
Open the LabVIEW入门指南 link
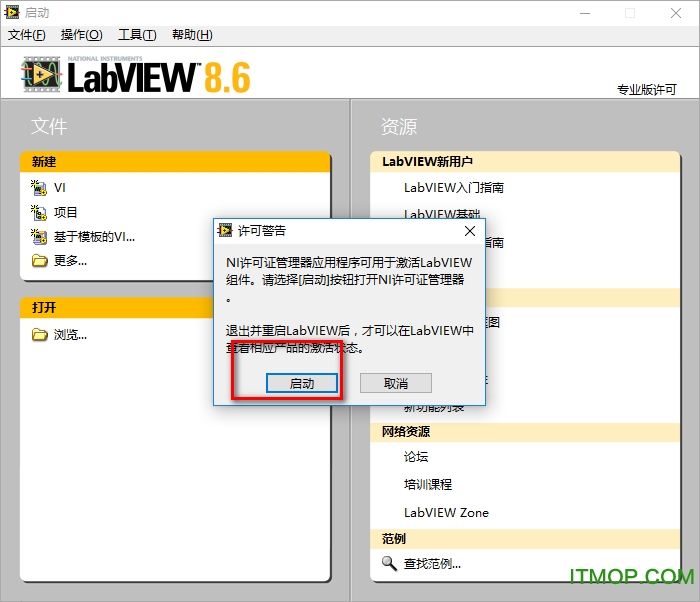pyautogui.click(x=454, y=188)
